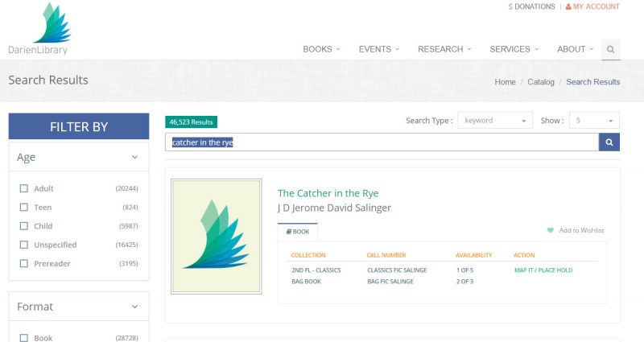This screenshot has height=342, width=644.
Task: Select the Book tab with book icon
Action: point(298,232)
